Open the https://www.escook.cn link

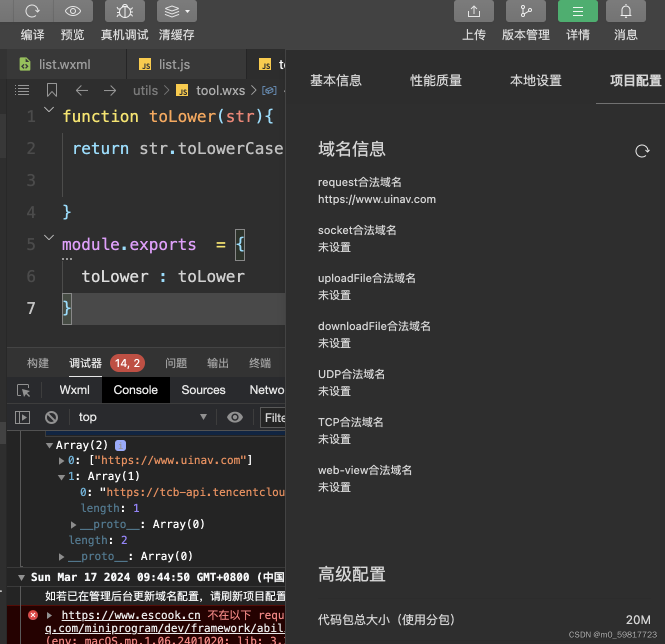click(131, 615)
